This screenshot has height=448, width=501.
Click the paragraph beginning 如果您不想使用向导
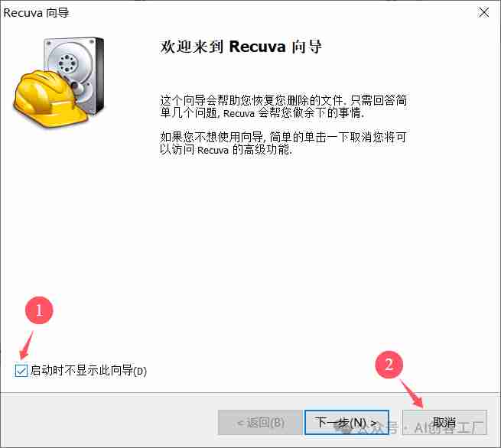[x=284, y=143]
